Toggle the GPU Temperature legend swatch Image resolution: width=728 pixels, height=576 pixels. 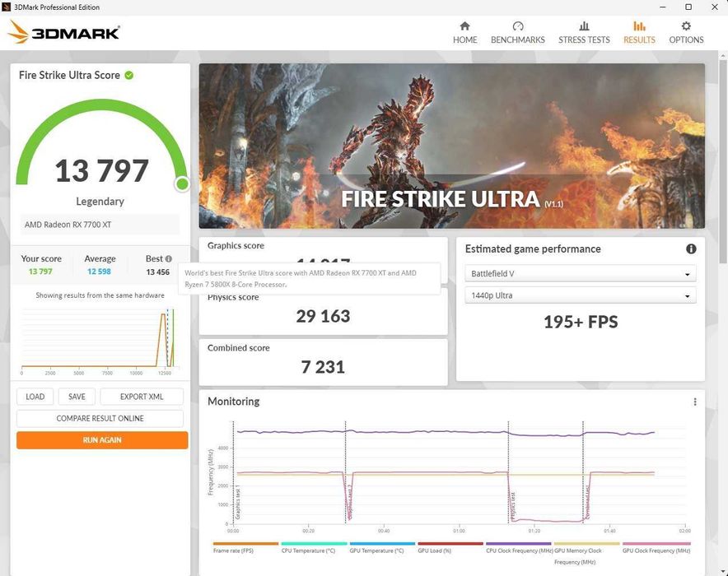382,544
